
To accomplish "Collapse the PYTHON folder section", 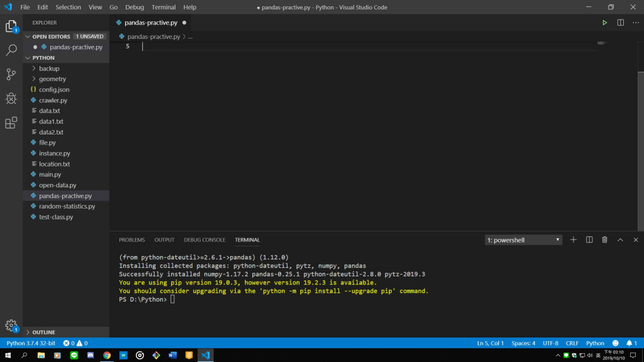I will pyautogui.click(x=28, y=58).
